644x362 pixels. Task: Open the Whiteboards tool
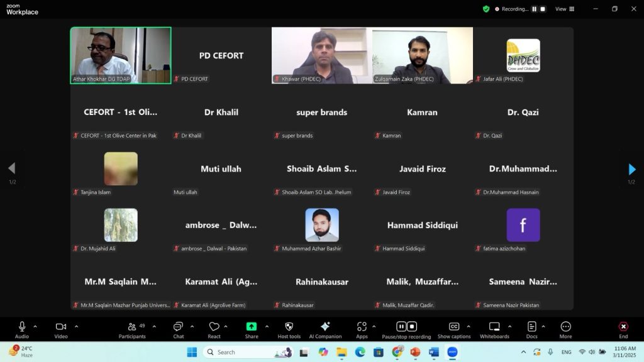[494, 327]
